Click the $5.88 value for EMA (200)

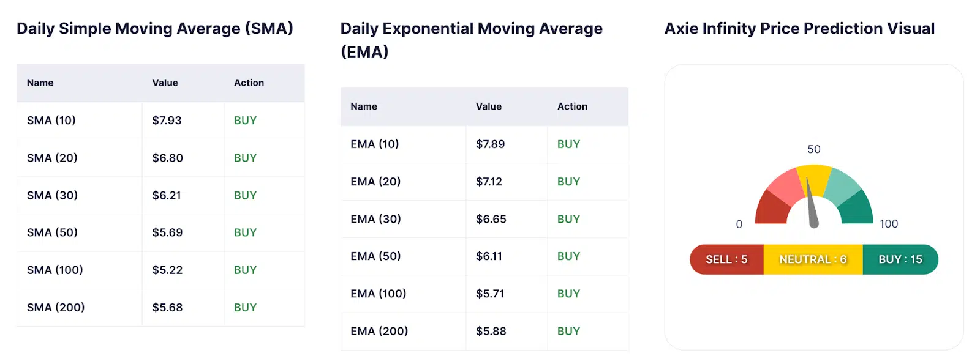491,331
